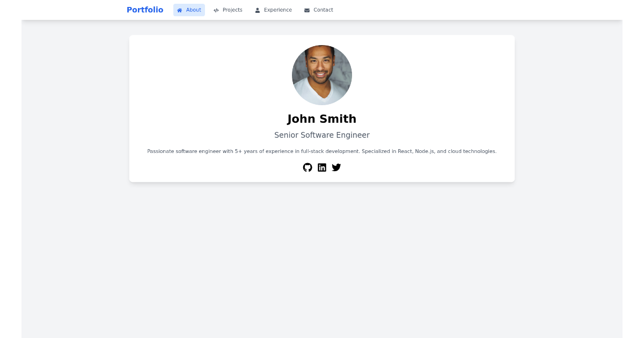This screenshot has height=338, width=644.
Task: Open the Twitter social icon
Action: [336, 167]
